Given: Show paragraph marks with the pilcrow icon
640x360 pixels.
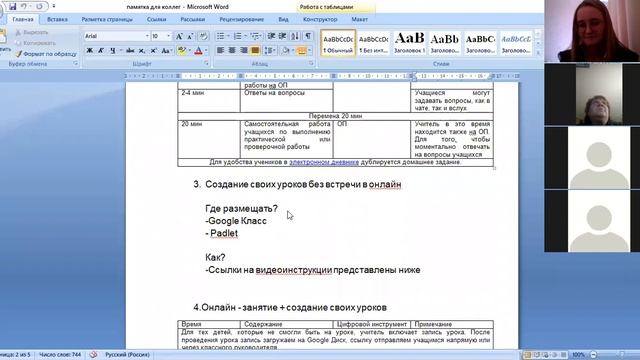Looking at the screenshot, I should pyautogui.click(x=308, y=36).
